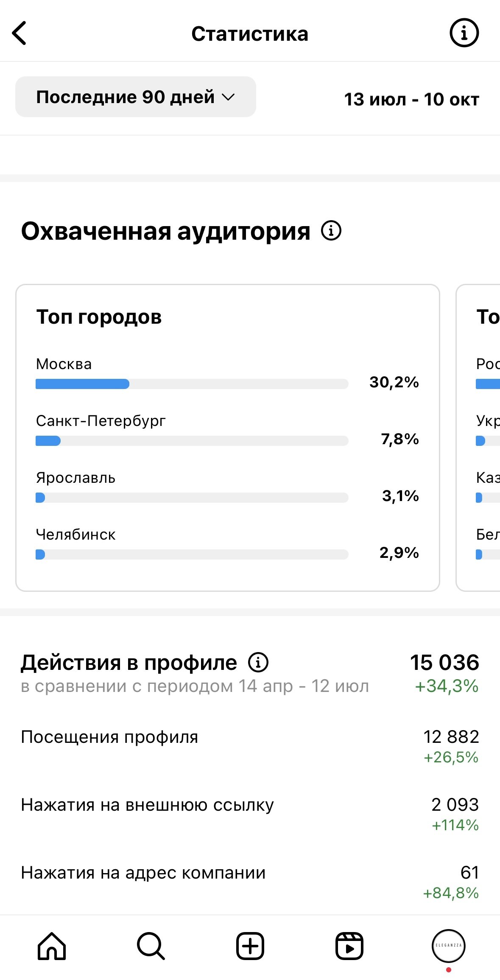Expand the Последние 90 дней period dropdown
The width and height of the screenshot is (500, 980).
pyautogui.click(x=136, y=97)
